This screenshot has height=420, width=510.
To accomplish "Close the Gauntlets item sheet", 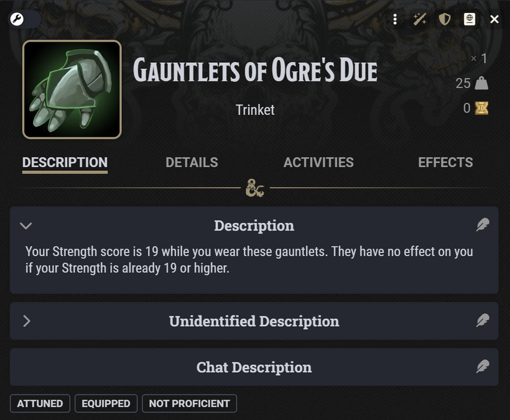I will click(494, 19).
